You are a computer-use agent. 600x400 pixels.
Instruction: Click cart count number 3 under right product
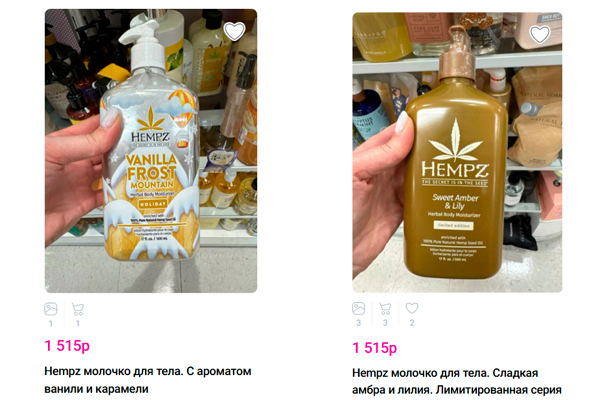tap(385, 323)
